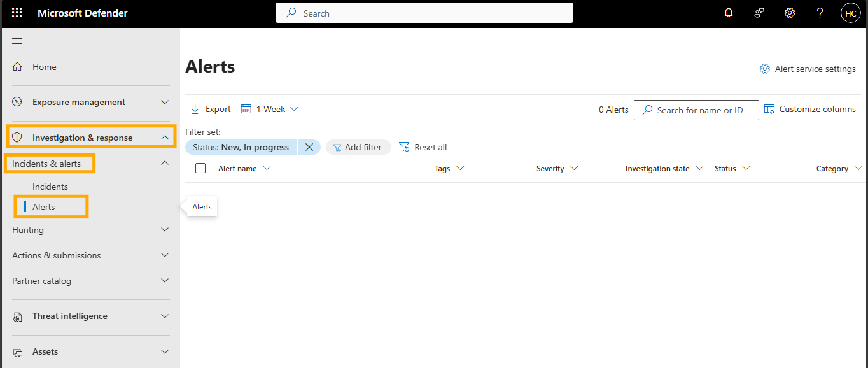This screenshot has height=368, width=868.
Task: Open Partner catalog in the sidebar
Action: pos(41,281)
